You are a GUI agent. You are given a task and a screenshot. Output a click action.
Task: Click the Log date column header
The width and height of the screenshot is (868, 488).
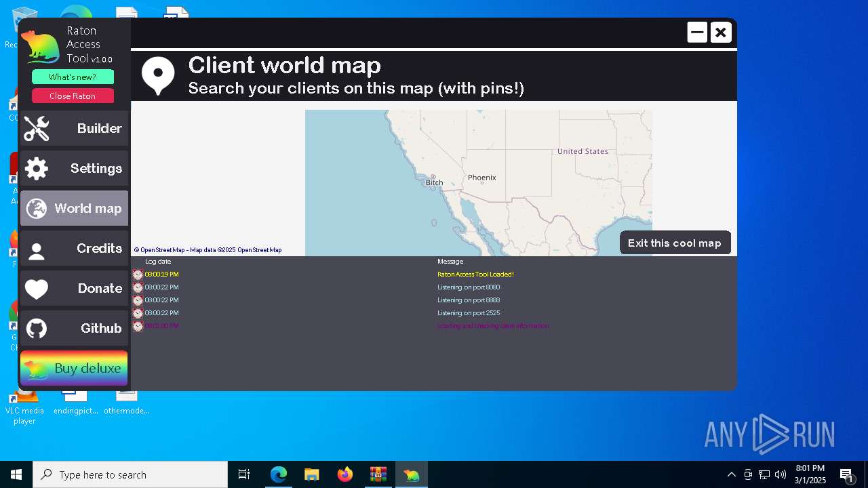tap(158, 262)
